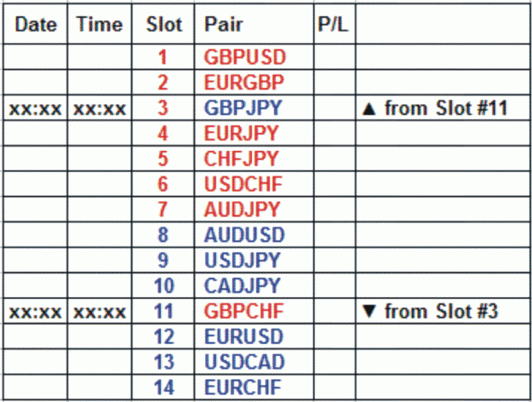This screenshot has width=532, height=402.
Task: Select the Time column header
Action: [100, 24]
